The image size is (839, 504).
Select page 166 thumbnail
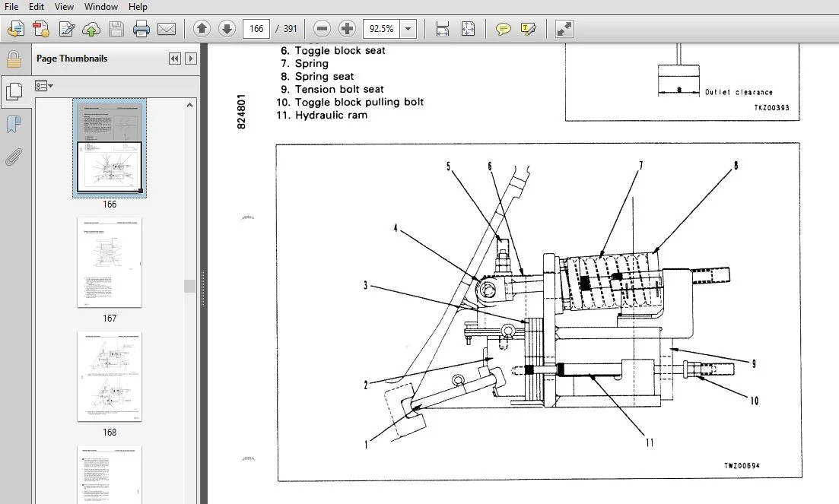click(110, 147)
